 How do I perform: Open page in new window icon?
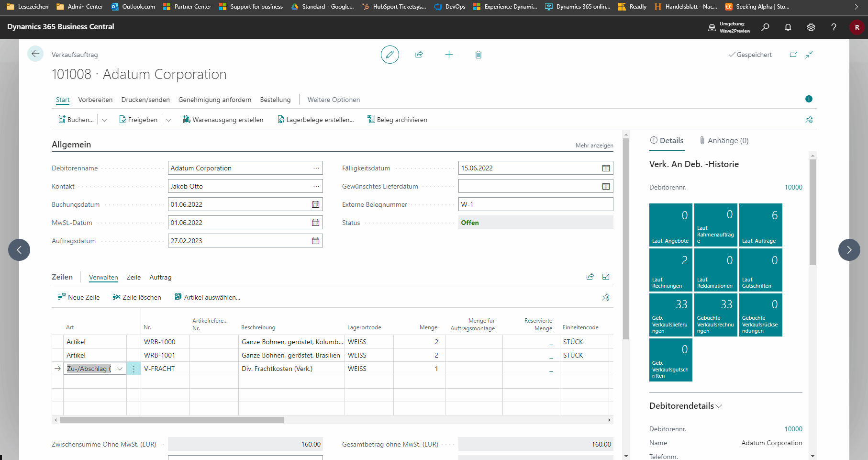point(793,55)
